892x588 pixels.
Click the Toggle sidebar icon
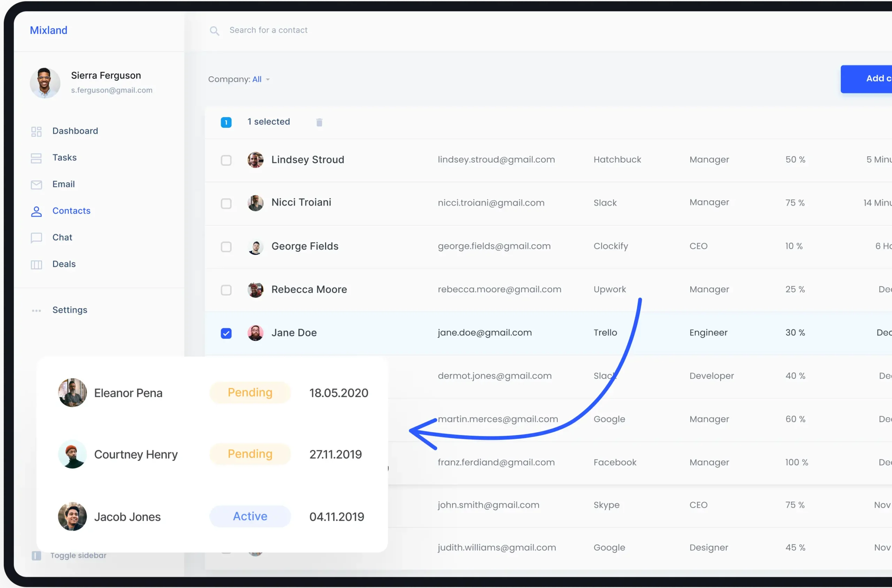click(36, 555)
